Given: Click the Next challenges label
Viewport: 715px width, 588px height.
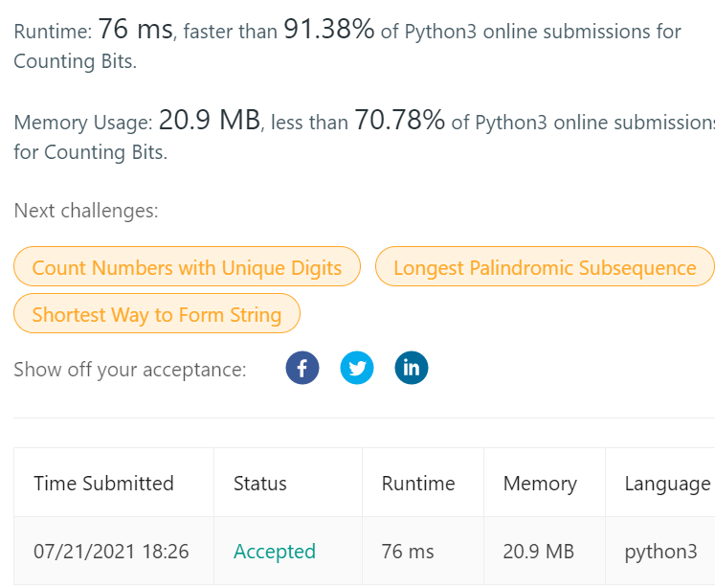Looking at the screenshot, I should pyautogui.click(x=86, y=211).
